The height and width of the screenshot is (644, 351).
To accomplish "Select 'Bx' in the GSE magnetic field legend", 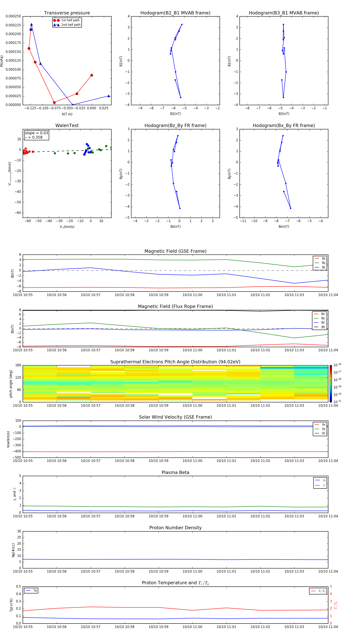I will tap(320, 259).
